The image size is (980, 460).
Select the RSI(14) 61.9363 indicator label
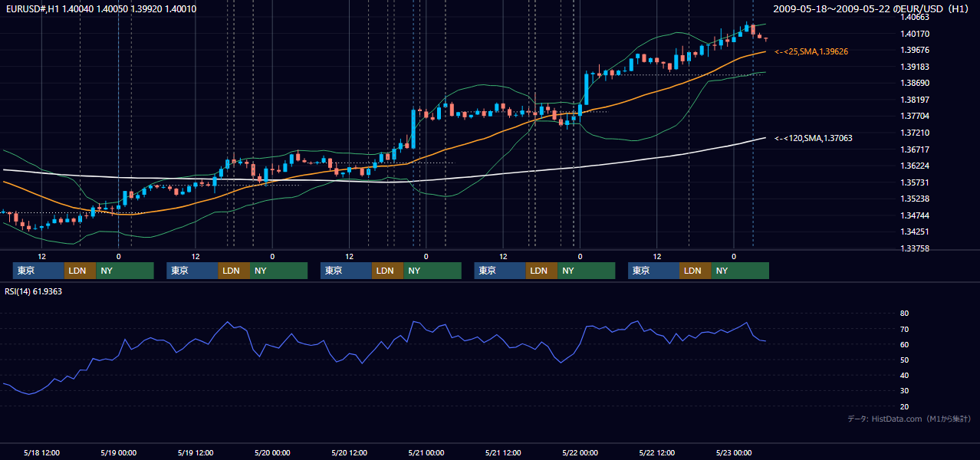click(x=34, y=291)
